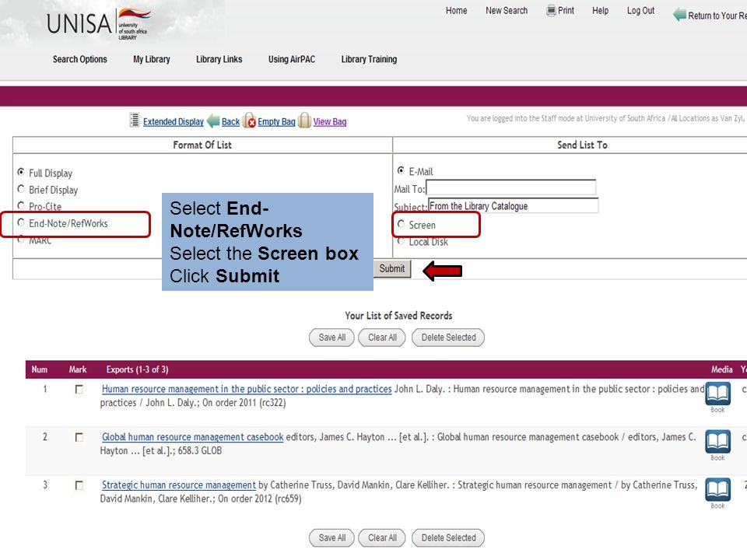Mark record 2 checkbox

coord(79,438)
